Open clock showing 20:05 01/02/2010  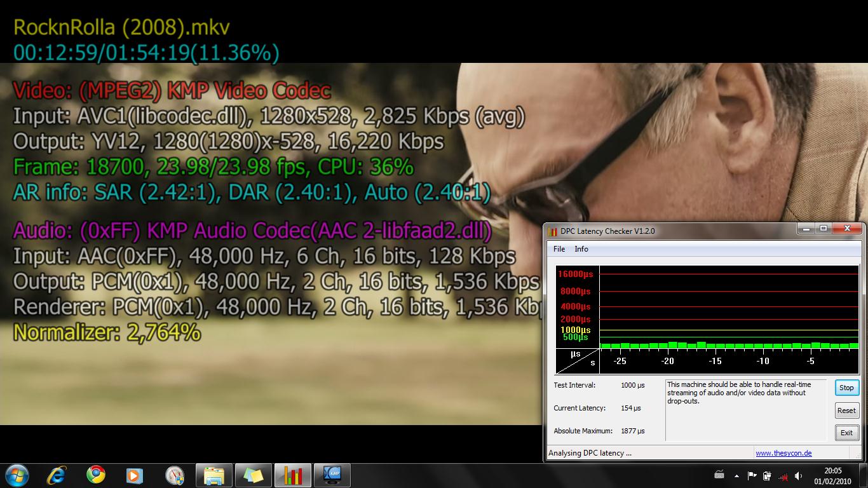click(x=833, y=476)
